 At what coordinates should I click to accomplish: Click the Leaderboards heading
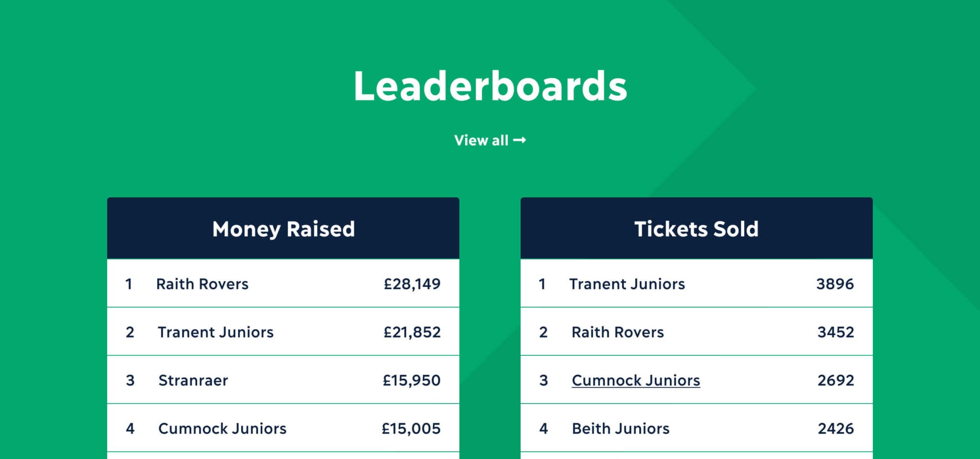(490, 86)
